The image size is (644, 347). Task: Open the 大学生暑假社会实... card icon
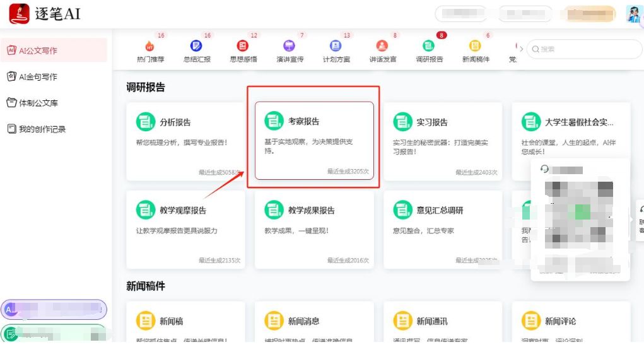[x=531, y=122]
